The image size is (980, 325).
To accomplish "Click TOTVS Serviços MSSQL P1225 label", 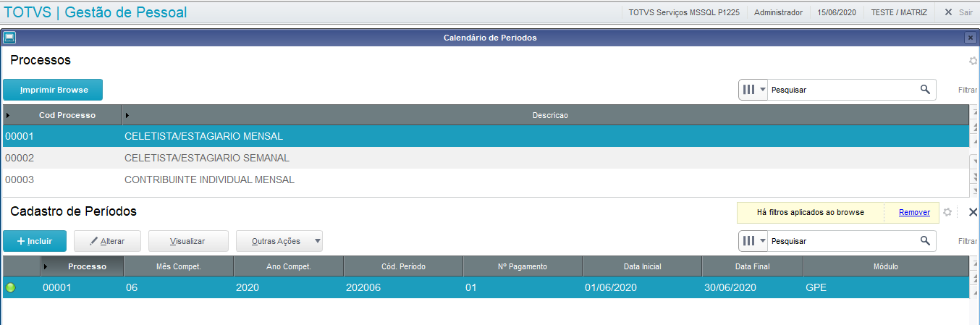I will [x=684, y=12].
